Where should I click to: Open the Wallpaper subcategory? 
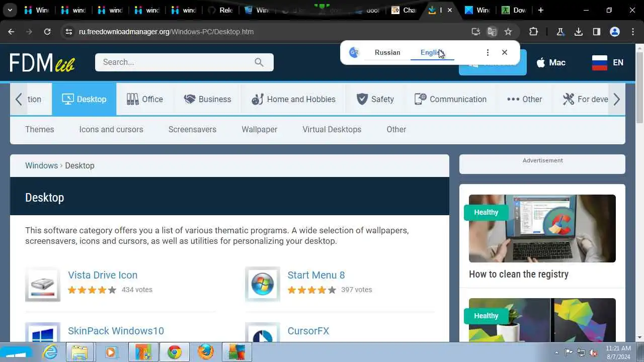[260, 129]
